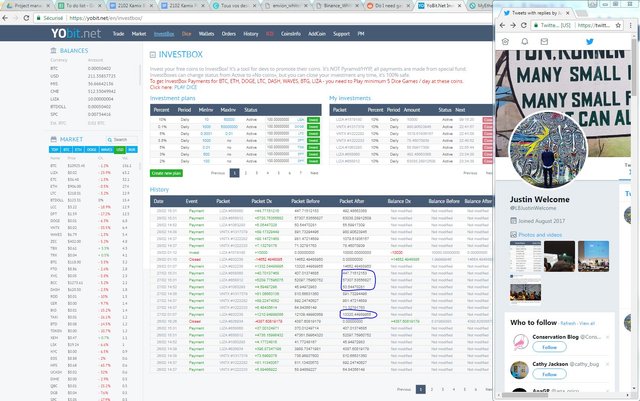Open Twitter messages envelope icon
This screenshot has height=401, width=640.
[544, 42]
